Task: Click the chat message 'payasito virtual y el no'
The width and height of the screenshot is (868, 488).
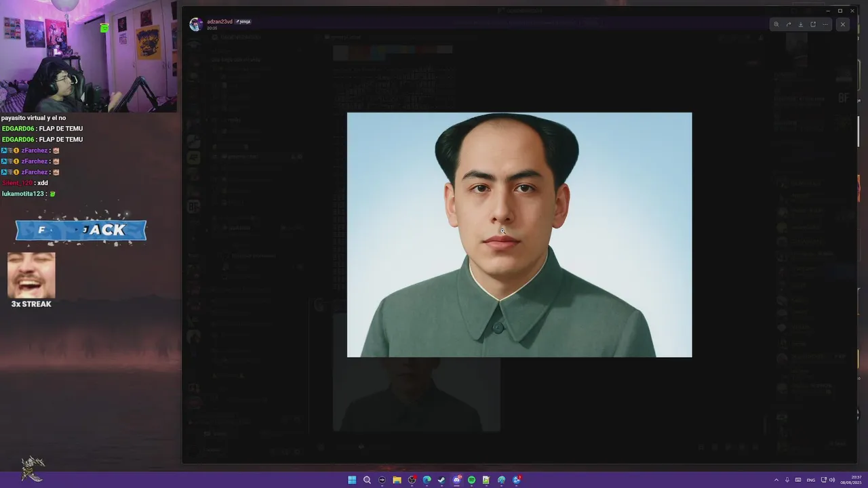Action: (34, 118)
